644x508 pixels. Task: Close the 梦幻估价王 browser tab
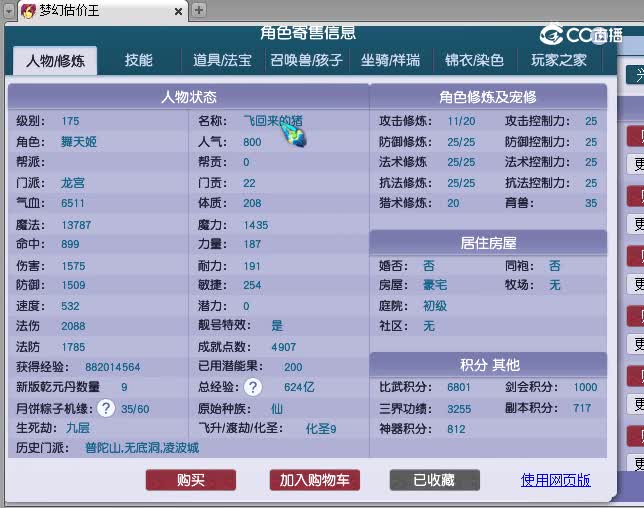[x=178, y=11]
